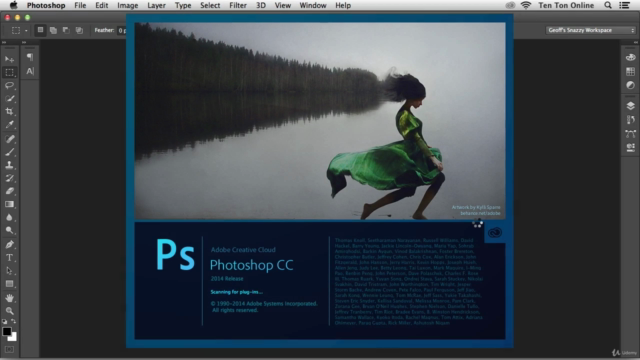640x360 pixels.
Task: Select the Zoom tool in toolbox
Action: [9, 311]
